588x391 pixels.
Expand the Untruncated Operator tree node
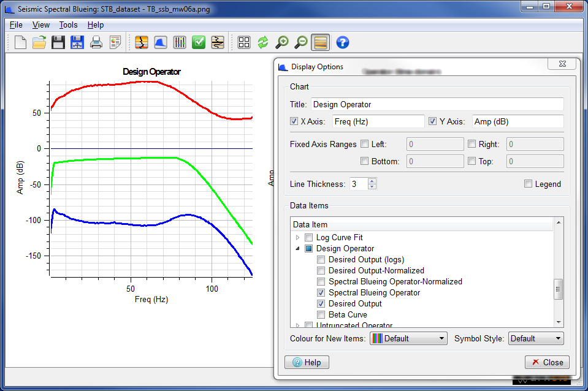[x=298, y=325]
